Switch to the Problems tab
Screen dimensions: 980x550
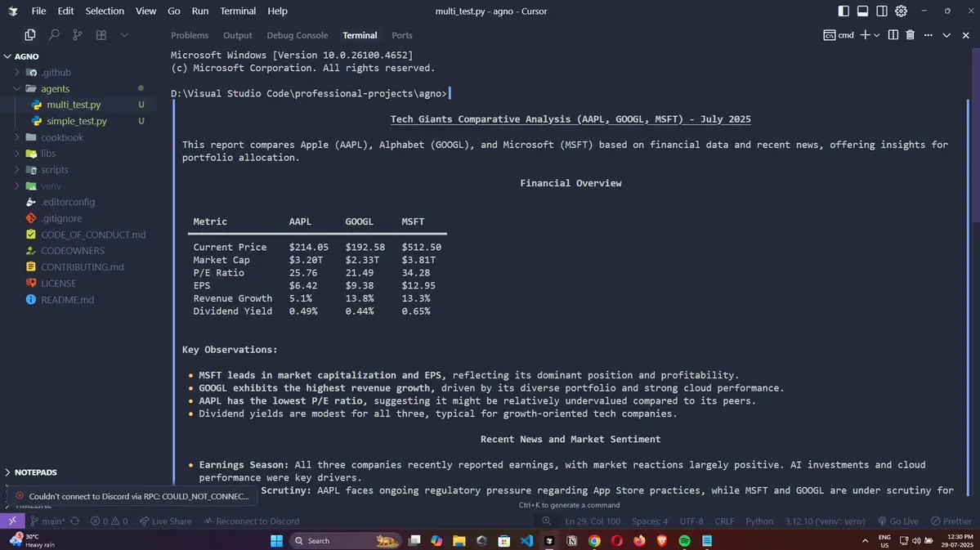(190, 36)
